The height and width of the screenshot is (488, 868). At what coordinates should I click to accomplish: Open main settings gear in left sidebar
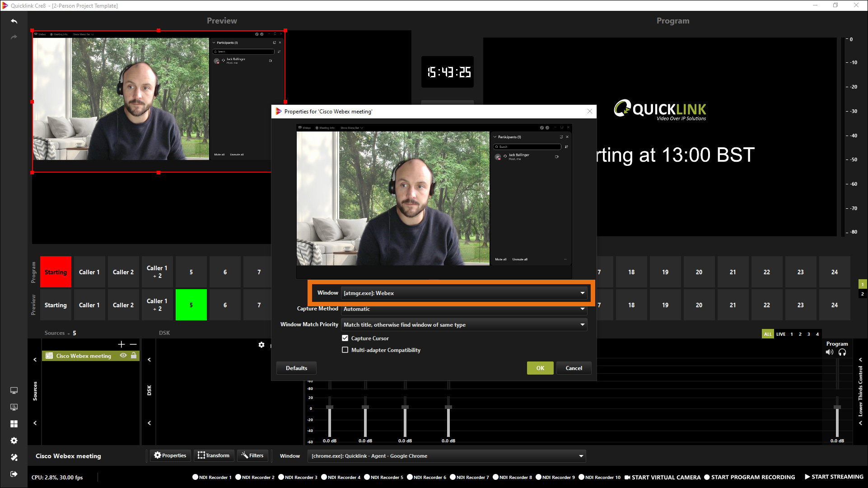pyautogui.click(x=14, y=441)
